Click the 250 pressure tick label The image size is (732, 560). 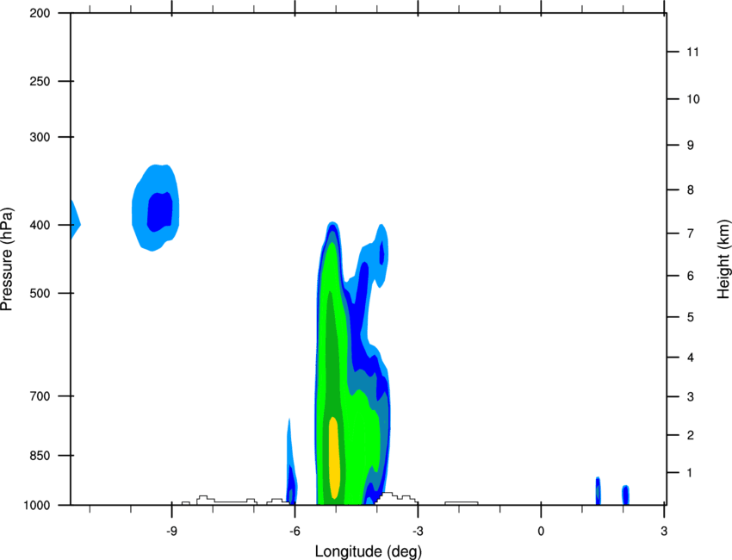(x=40, y=81)
